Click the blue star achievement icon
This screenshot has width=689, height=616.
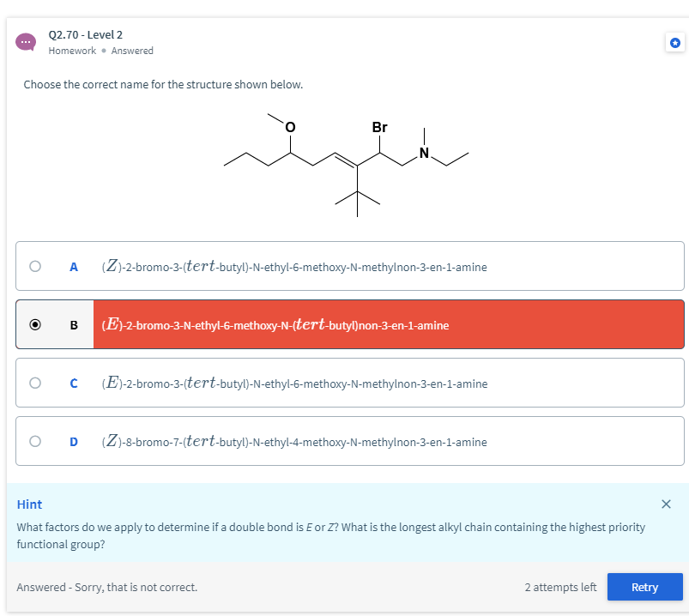(675, 42)
